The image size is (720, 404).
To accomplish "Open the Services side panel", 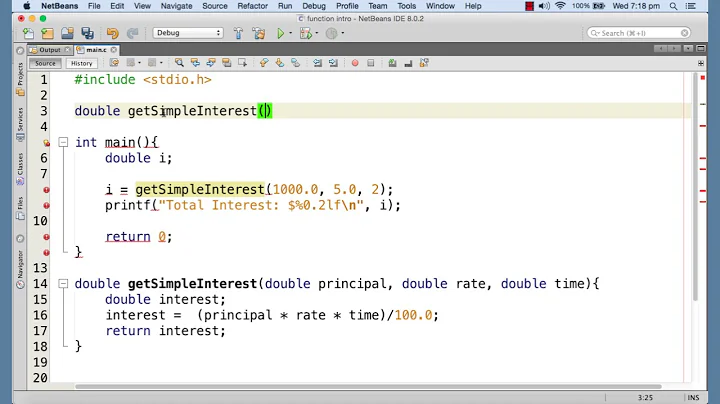I will 20,123.
